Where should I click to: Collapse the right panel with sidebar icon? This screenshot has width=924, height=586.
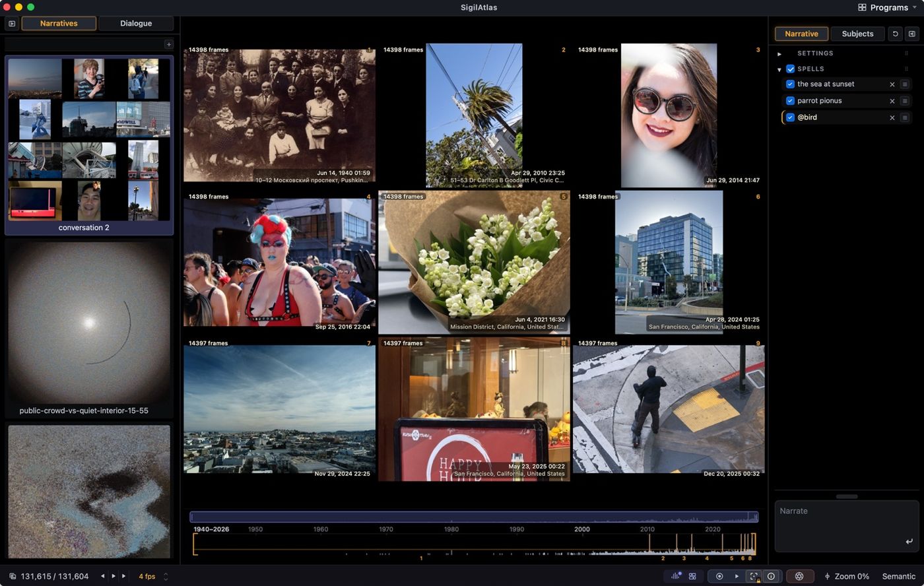(911, 34)
